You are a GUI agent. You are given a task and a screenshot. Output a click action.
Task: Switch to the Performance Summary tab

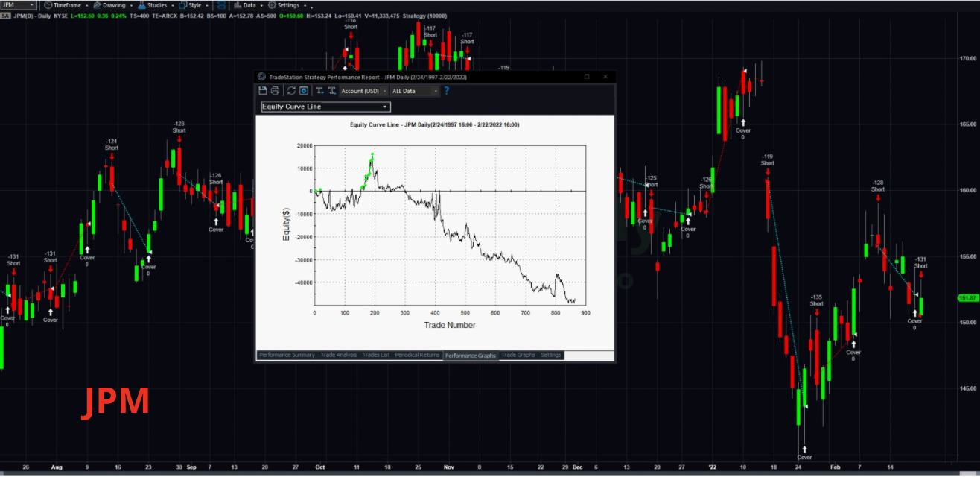[x=287, y=356]
